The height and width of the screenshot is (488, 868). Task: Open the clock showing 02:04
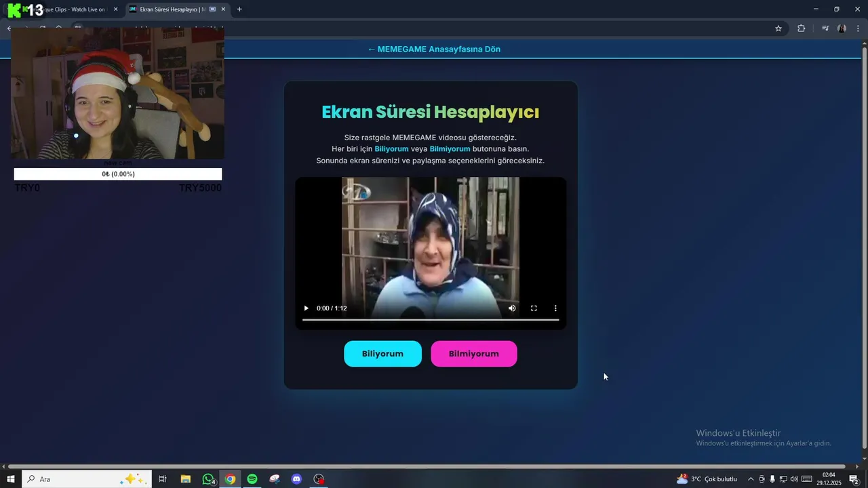point(829,479)
